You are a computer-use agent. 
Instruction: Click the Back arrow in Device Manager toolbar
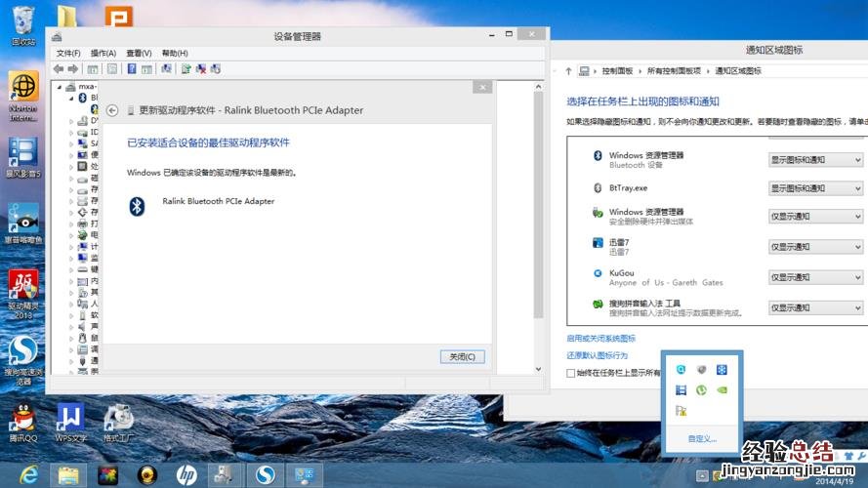tap(59, 68)
